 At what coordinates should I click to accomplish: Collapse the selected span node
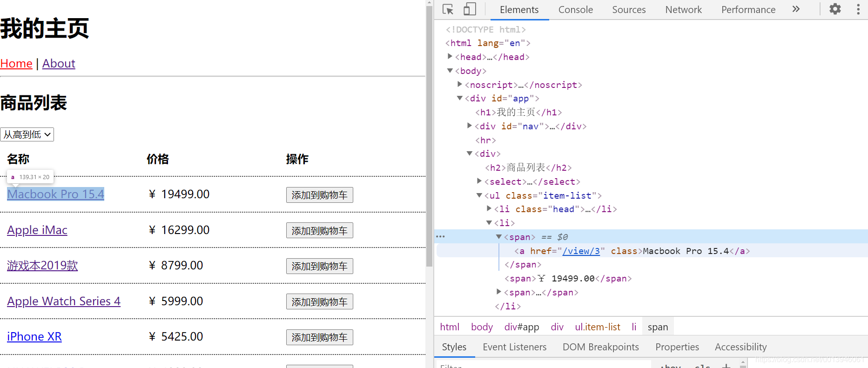click(x=499, y=237)
